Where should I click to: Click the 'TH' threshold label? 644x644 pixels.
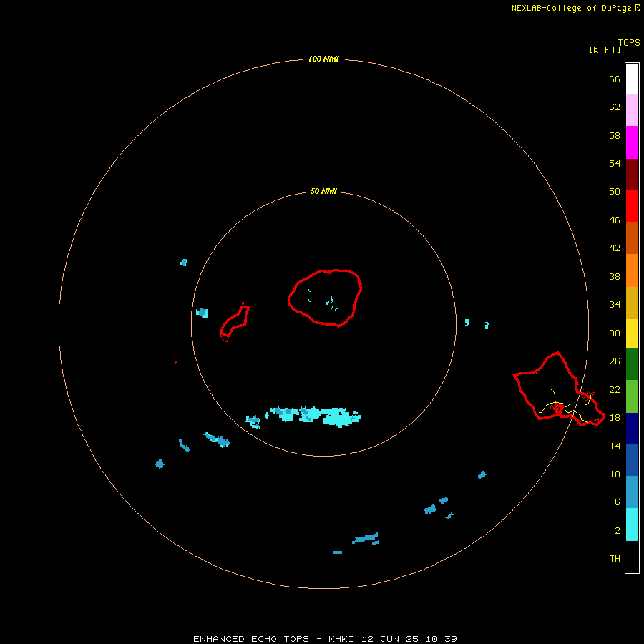[x=615, y=559]
